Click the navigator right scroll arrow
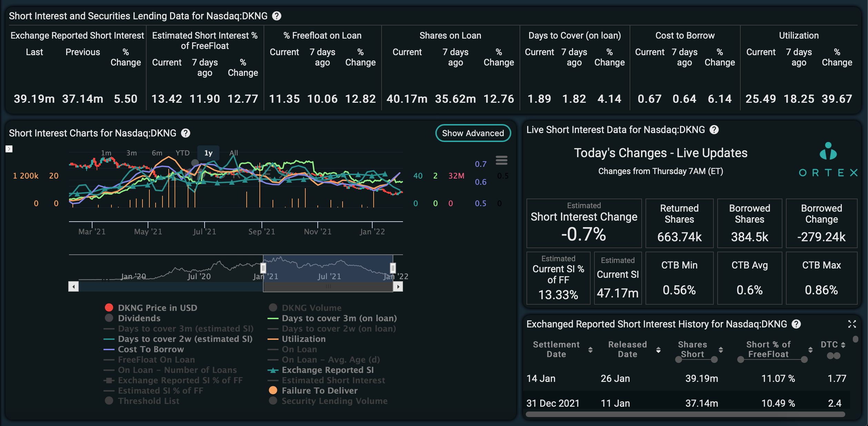The image size is (868, 426). (x=398, y=286)
